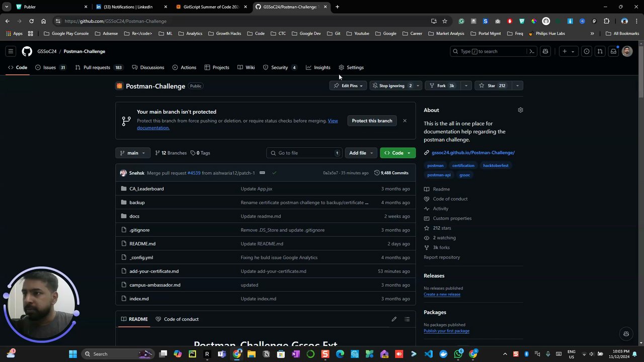This screenshot has height=362, width=644.
Task: Click the Snehsk commit author avatar
Action: coord(123,173)
